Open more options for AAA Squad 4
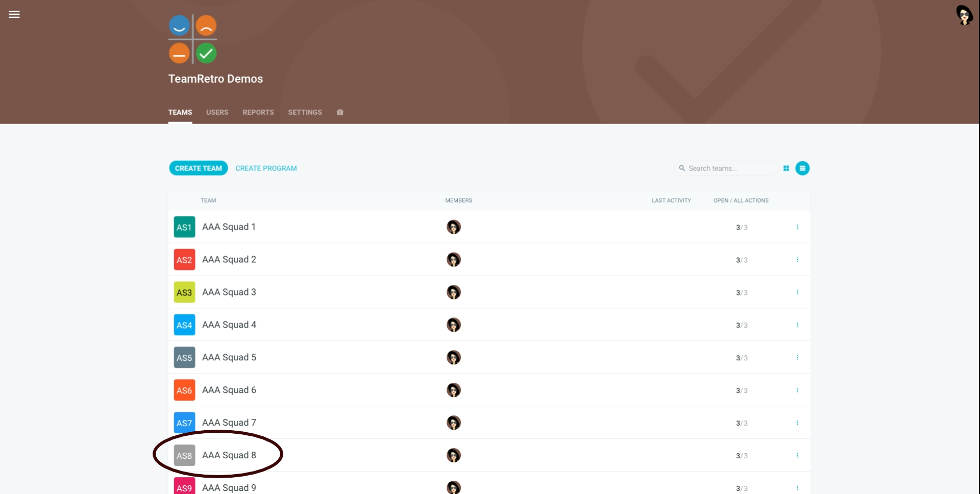Image resolution: width=980 pixels, height=494 pixels. [797, 325]
